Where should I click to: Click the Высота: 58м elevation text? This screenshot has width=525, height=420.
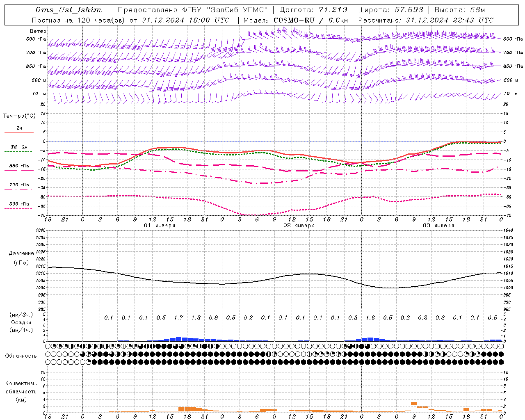pos(459,10)
